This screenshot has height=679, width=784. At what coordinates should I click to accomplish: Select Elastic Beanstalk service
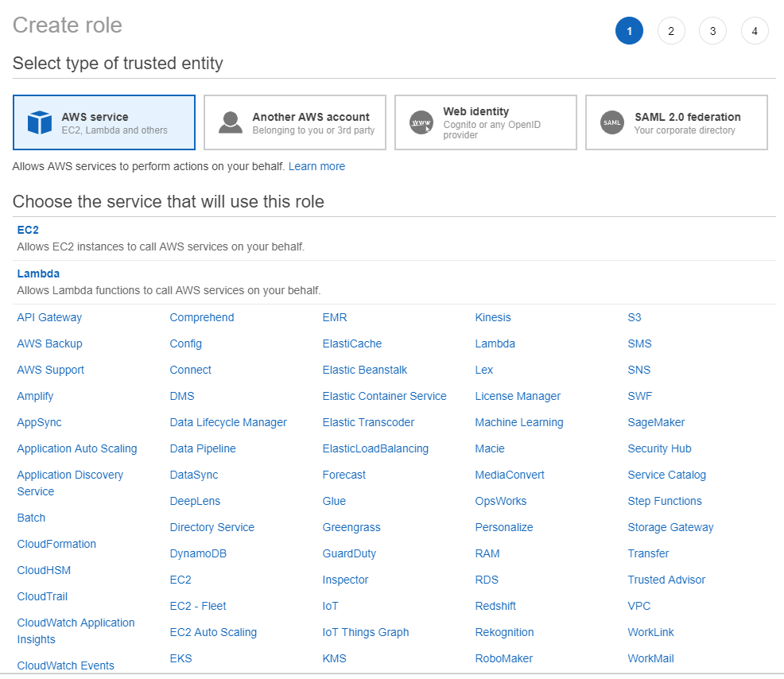click(364, 370)
